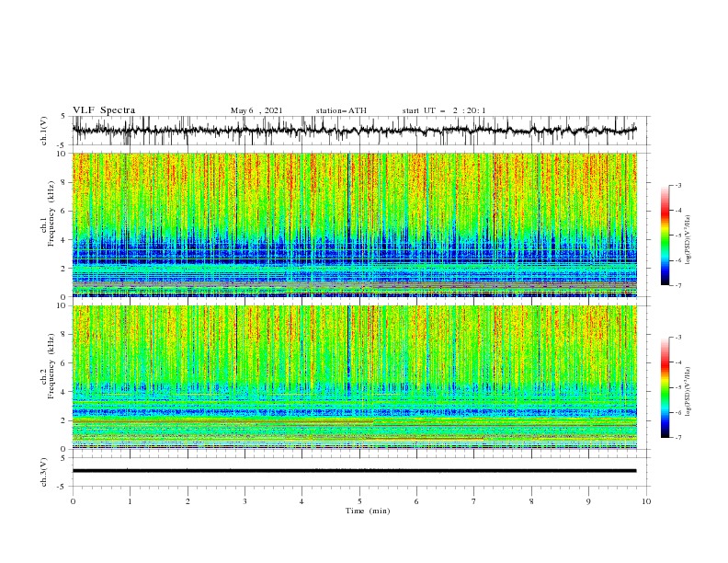Click time axis tick label "3"
Viewport: 728px width, 563px height.
click(245, 501)
